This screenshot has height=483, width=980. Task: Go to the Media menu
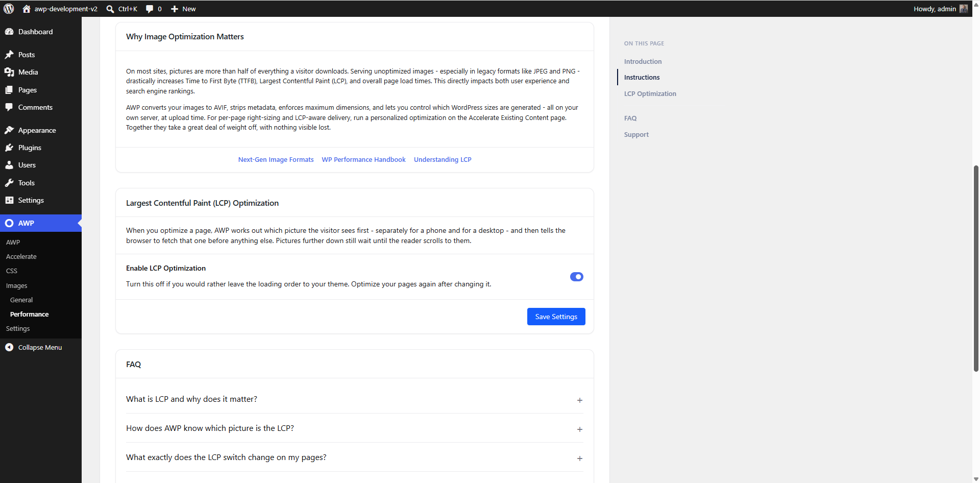click(x=41, y=72)
